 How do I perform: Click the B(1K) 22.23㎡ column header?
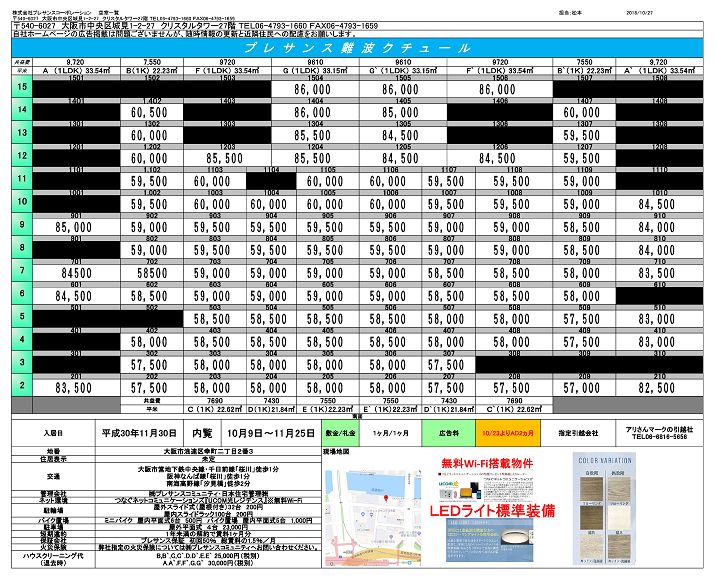pyautogui.click(x=152, y=71)
